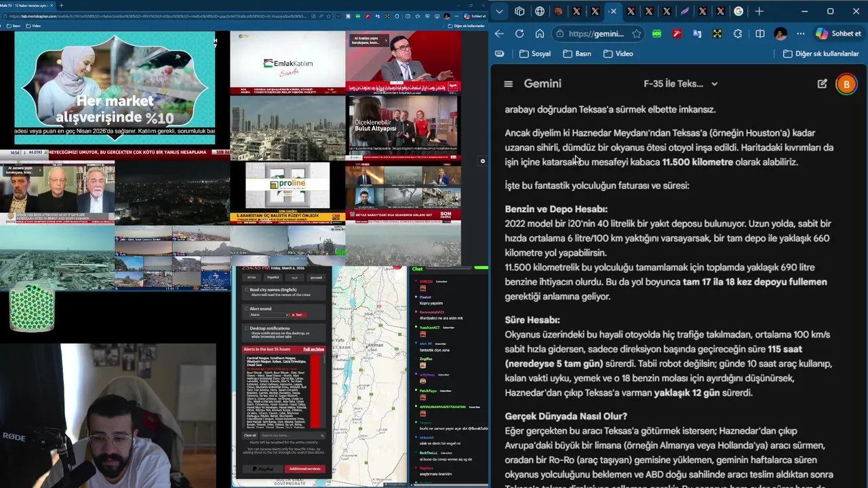
Task: Open the tab search dropdown arrow
Action: pyautogui.click(x=500, y=11)
